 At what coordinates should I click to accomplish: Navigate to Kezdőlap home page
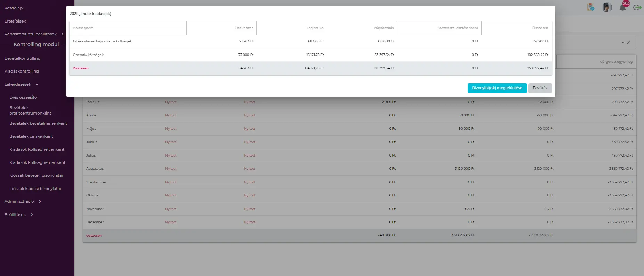tap(14, 8)
